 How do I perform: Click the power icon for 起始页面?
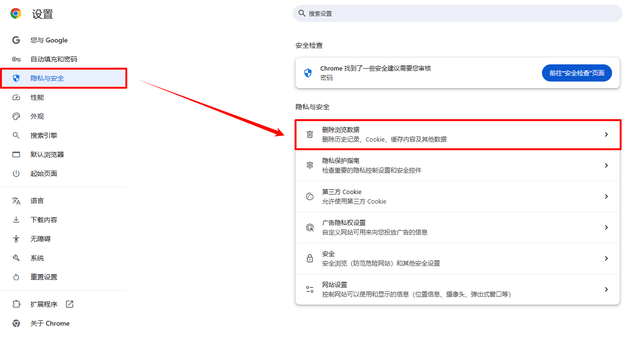16,174
